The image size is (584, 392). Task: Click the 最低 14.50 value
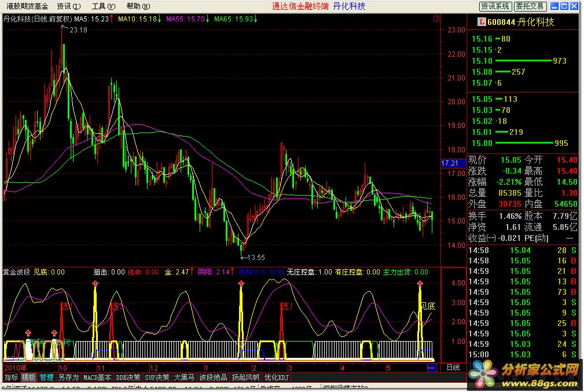[567, 182]
